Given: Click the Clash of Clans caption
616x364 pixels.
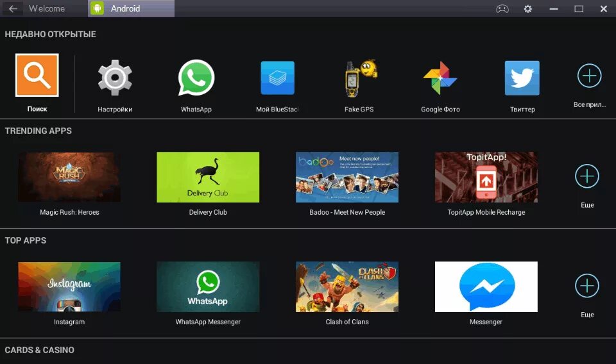Looking at the screenshot, I should 347,322.
